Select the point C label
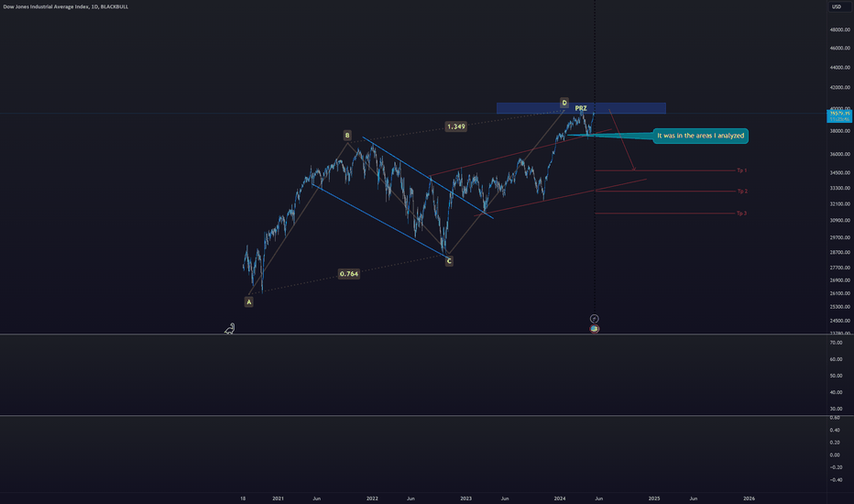Screen dimensions: 854x504 pyautogui.click(x=449, y=261)
